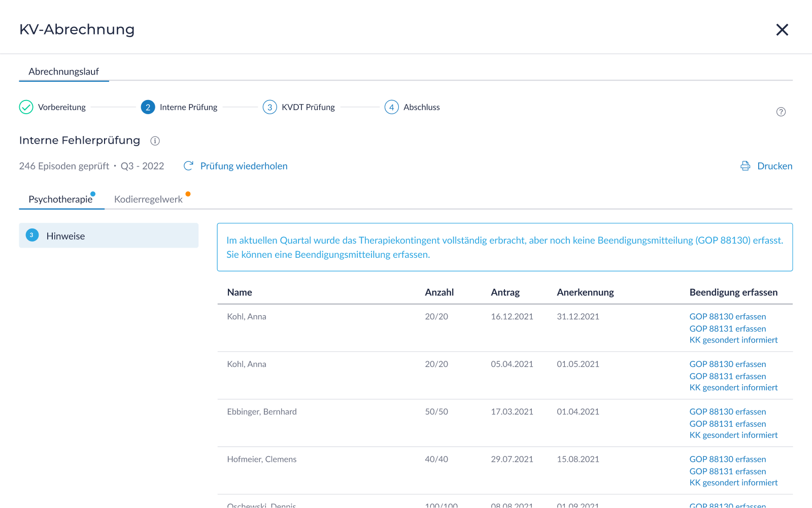
Task: Click the Prüfung wiederholen link
Action: (244, 166)
